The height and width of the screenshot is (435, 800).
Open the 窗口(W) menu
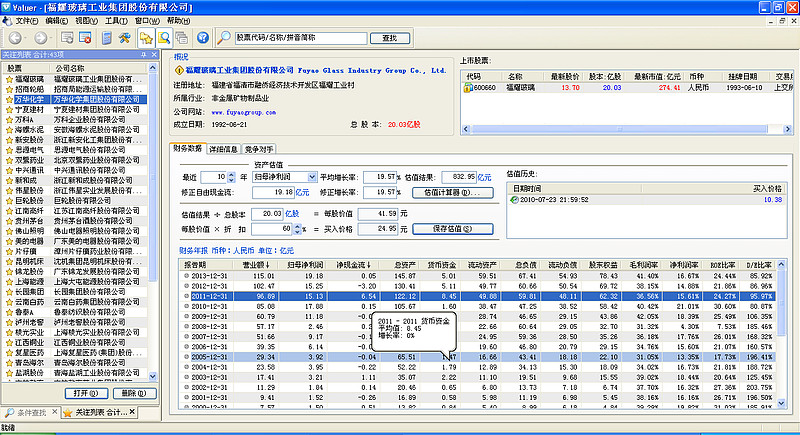147,21
